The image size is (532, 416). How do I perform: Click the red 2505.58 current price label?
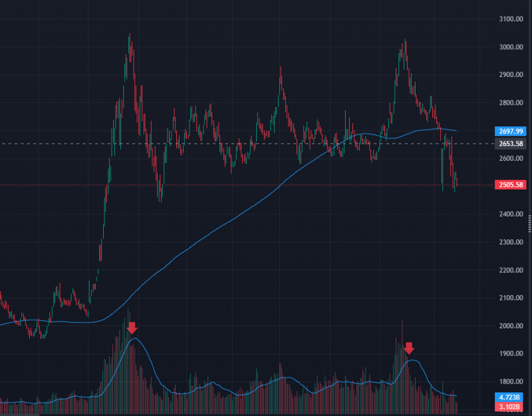(510, 184)
